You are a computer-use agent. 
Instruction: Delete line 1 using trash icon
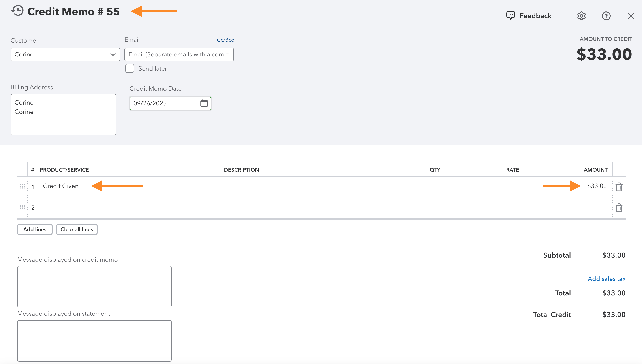pyautogui.click(x=619, y=187)
